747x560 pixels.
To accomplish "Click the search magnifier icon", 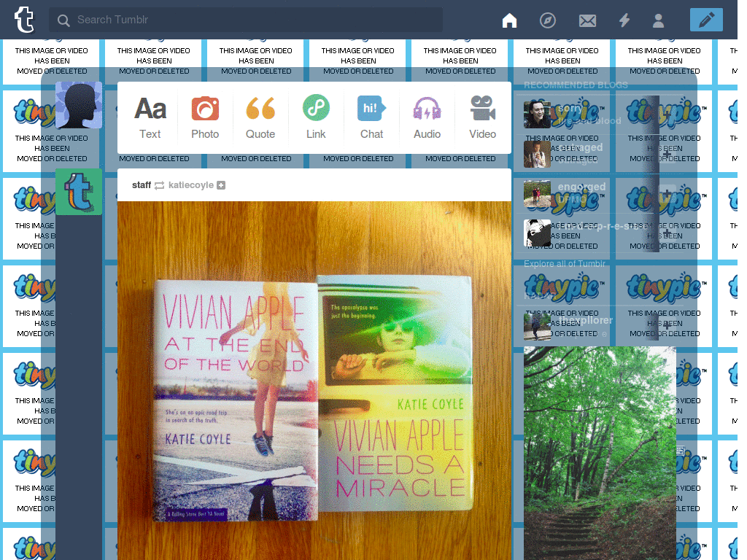I will click(63, 20).
